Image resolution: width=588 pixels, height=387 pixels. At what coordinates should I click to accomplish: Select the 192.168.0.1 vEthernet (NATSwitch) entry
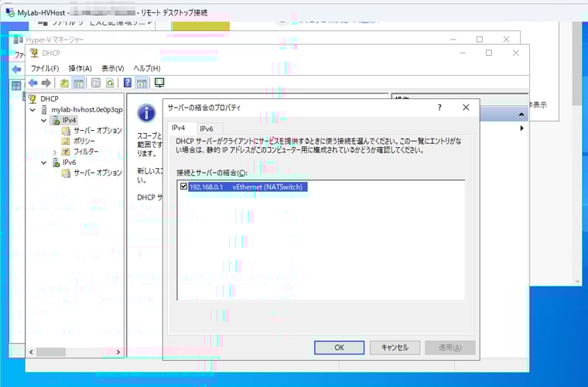(248, 187)
